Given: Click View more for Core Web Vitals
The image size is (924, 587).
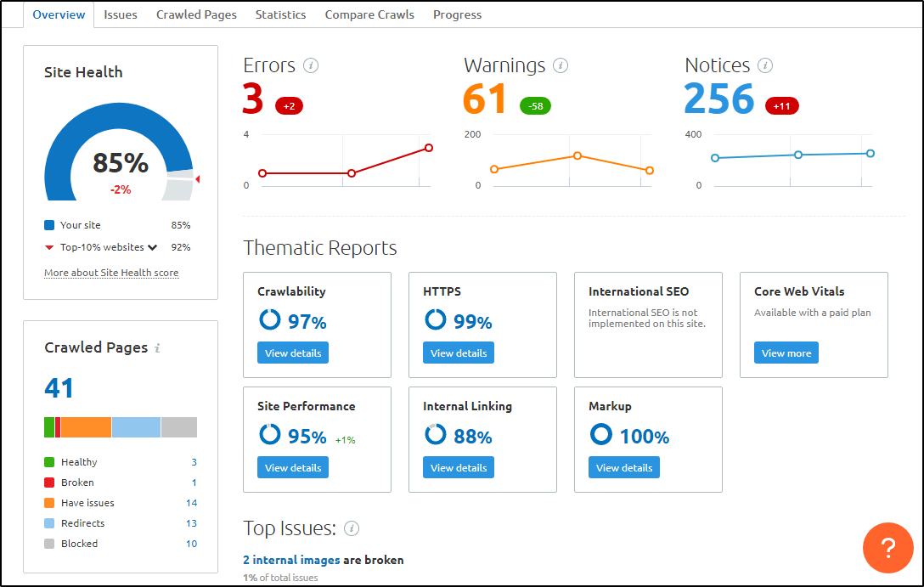Looking at the screenshot, I should pos(786,353).
